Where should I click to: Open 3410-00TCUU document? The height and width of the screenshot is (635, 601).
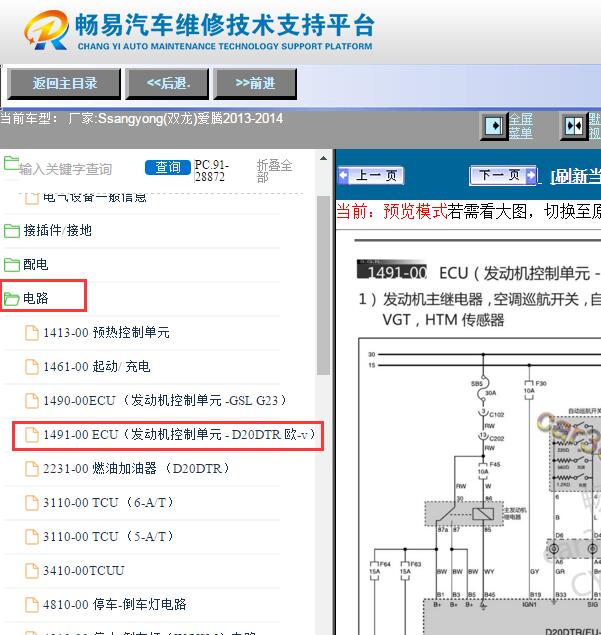[83, 571]
